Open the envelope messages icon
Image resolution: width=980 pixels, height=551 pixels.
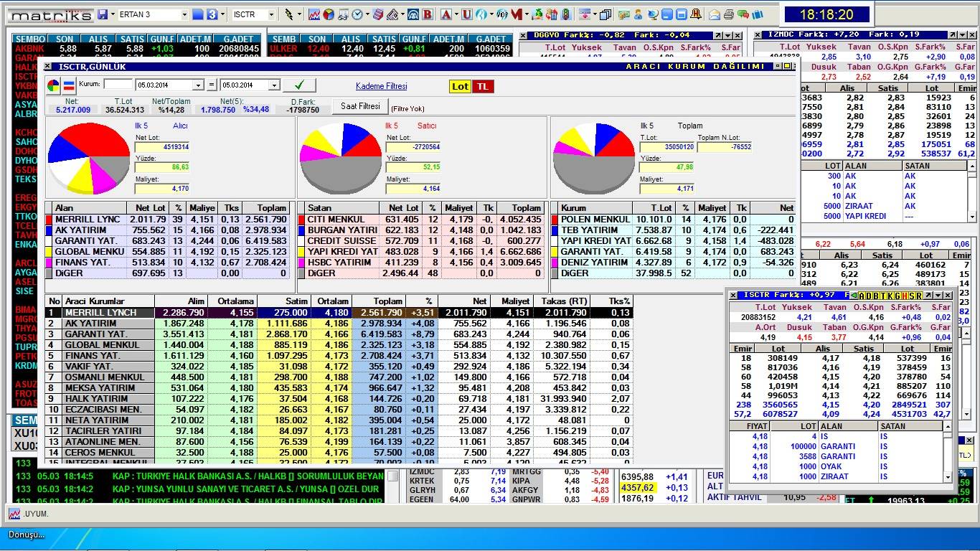tap(715, 14)
